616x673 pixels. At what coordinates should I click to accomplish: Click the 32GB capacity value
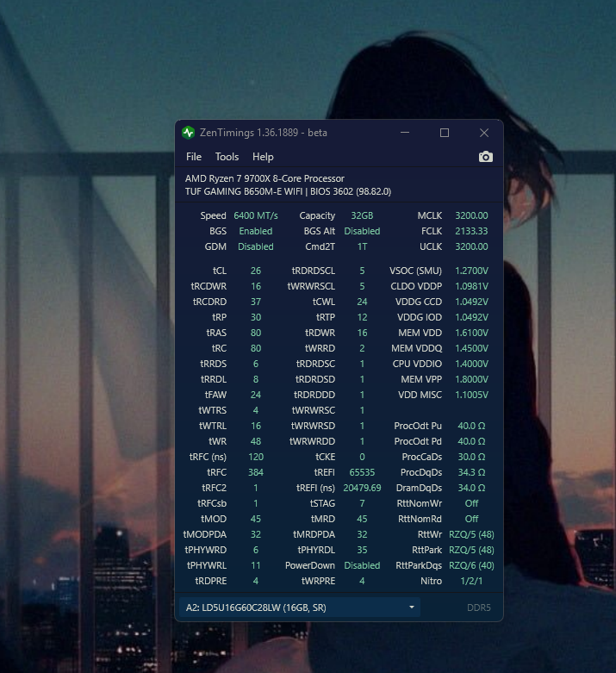tap(362, 215)
